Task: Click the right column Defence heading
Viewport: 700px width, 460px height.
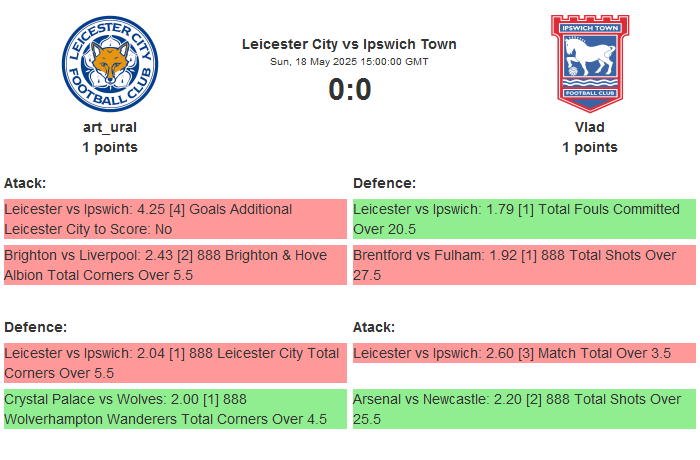Action: coord(384,183)
